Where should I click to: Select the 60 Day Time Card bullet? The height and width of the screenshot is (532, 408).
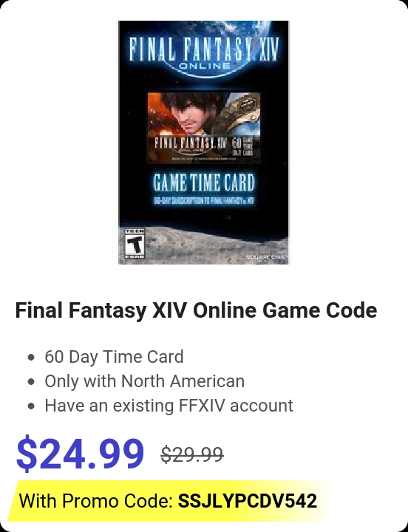click(x=114, y=357)
